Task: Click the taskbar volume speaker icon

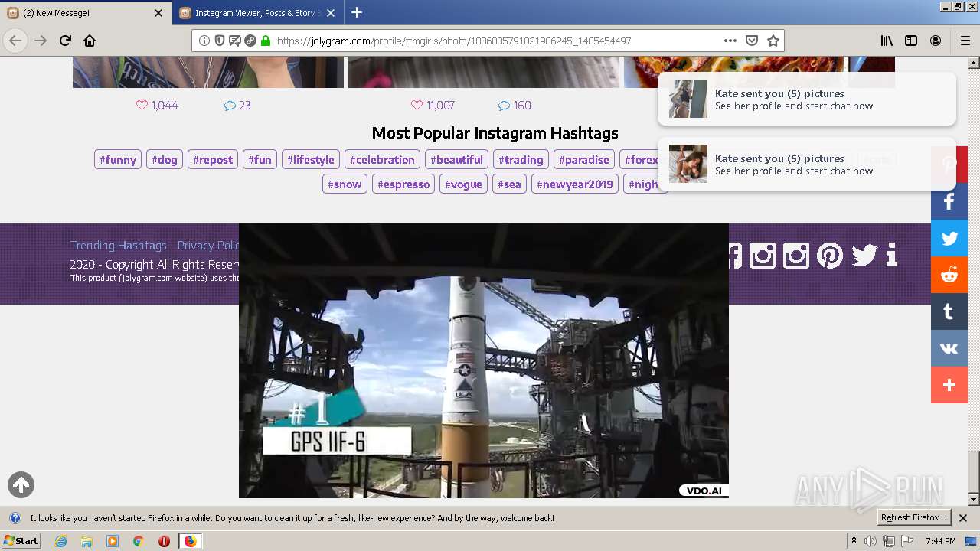Action: [871, 541]
